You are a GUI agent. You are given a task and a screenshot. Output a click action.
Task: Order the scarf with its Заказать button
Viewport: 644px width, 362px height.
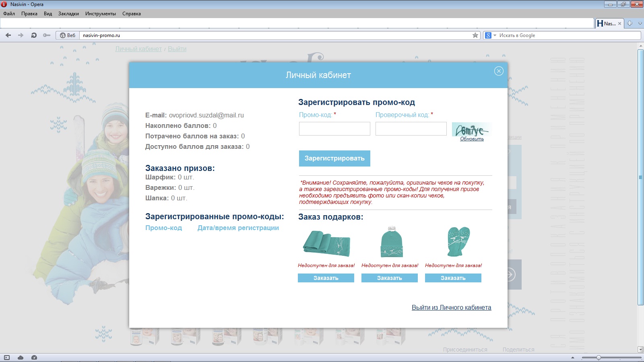point(326,278)
